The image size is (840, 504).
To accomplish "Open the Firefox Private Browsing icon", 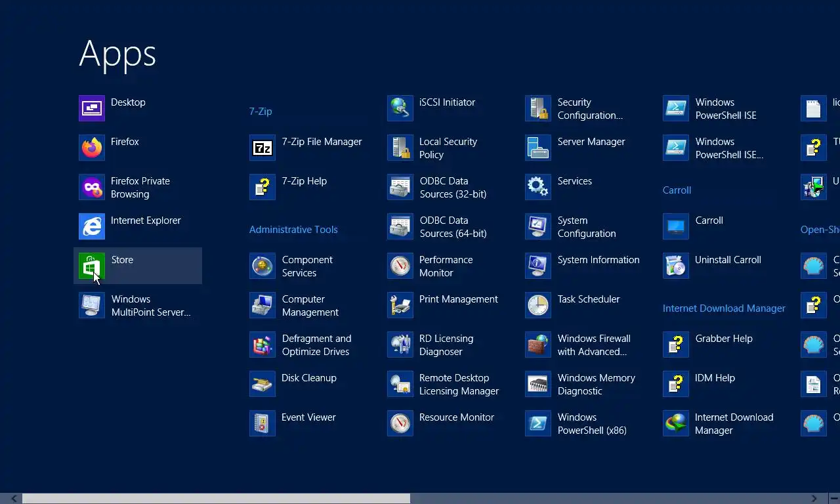I will (x=92, y=187).
